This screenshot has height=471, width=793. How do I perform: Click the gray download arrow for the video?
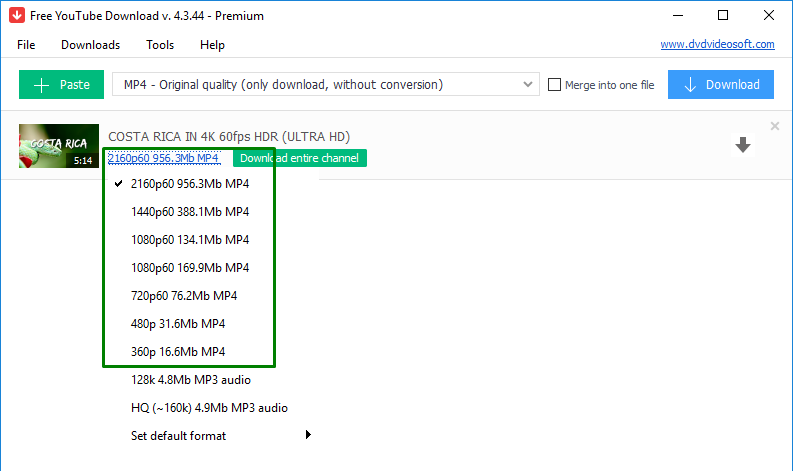[742, 145]
